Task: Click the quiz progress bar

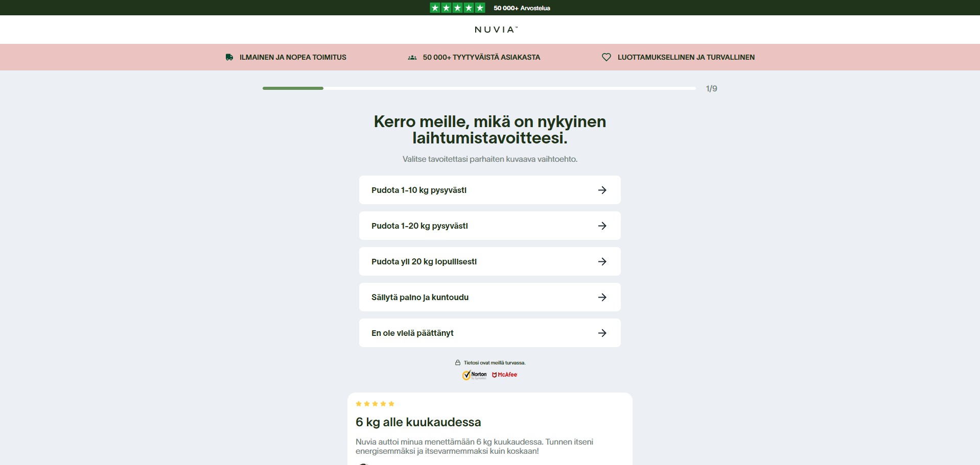Action: click(479, 88)
